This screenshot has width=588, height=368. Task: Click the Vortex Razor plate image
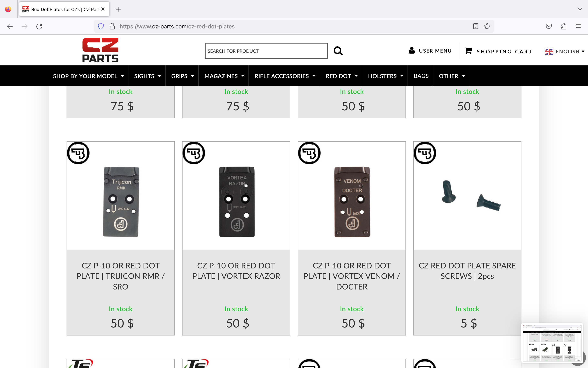(237, 202)
